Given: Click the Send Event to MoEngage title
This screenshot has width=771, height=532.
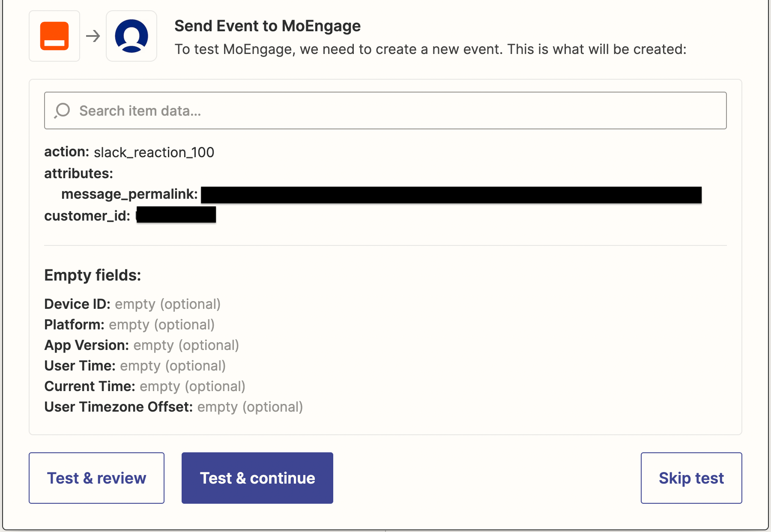Looking at the screenshot, I should (268, 26).
